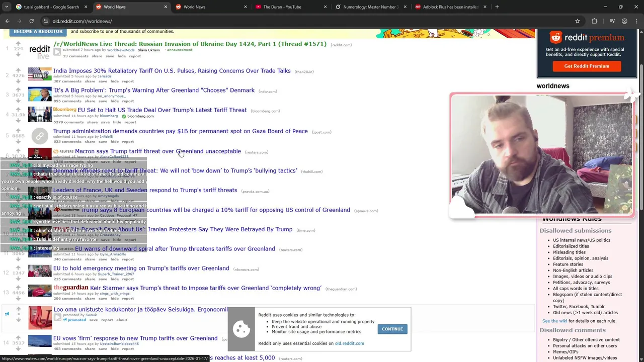Click the India tariffs flag thumbnail
The image size is (644, 362).
(x=40, y=74)
